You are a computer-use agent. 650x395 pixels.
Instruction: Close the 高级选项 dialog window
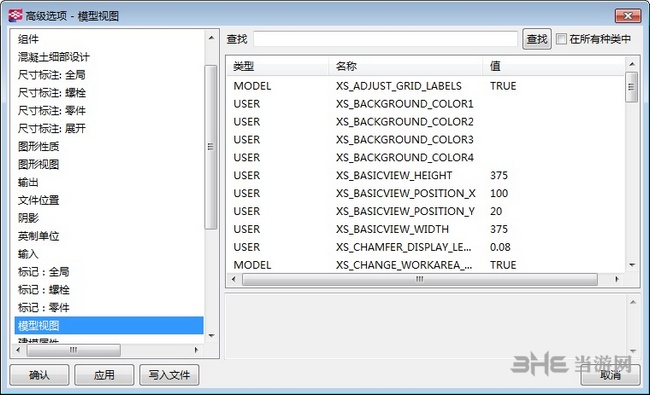tap(628, 16)
